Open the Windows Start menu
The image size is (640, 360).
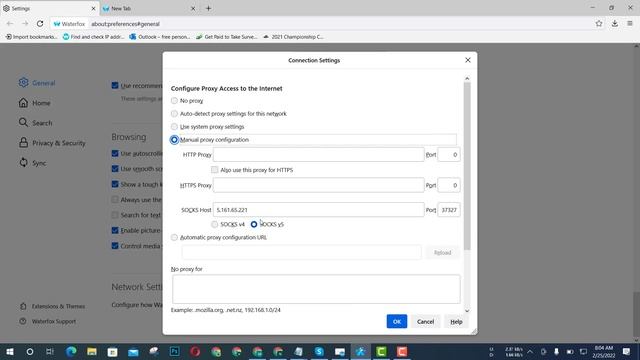click(x=9, y=351)
